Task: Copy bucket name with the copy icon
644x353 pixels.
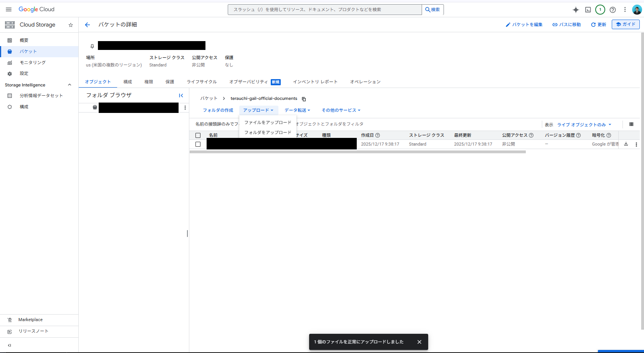Action: [x=304, y=99]
